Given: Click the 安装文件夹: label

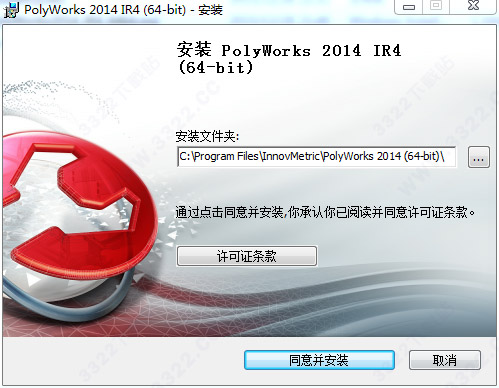Looking at the screenshot, I should 207,136.
